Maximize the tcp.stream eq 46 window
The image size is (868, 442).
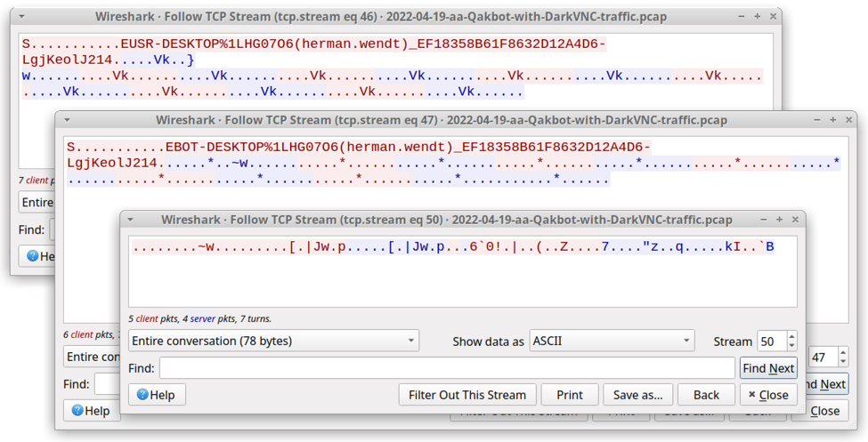click(x=757, y=17)
